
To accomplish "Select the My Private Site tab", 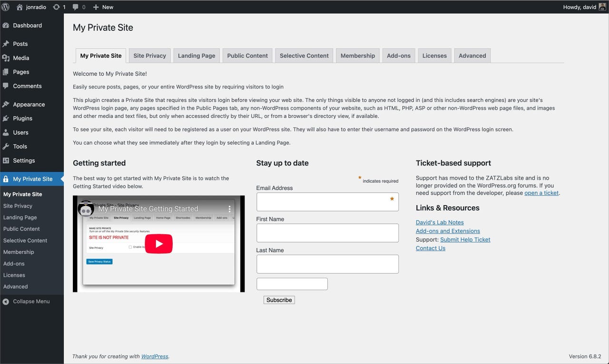I will pyautogui.click(x=101, y=56).
